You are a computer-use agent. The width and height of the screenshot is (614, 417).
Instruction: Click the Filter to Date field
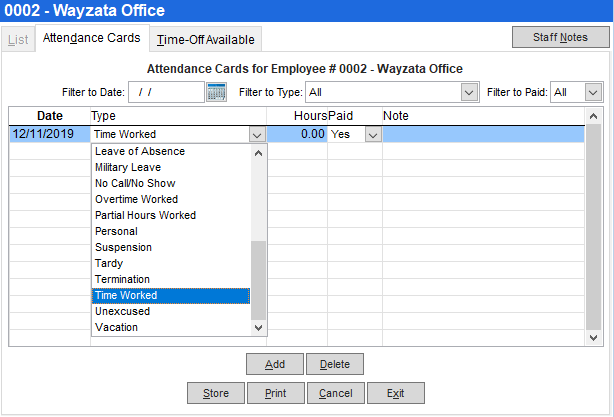[x=165, y=92]
